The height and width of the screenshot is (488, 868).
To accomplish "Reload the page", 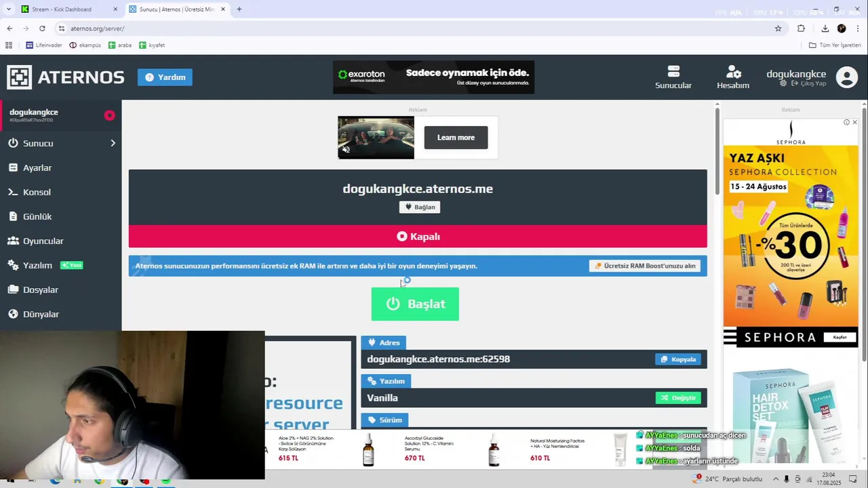I will coord(42,28).
